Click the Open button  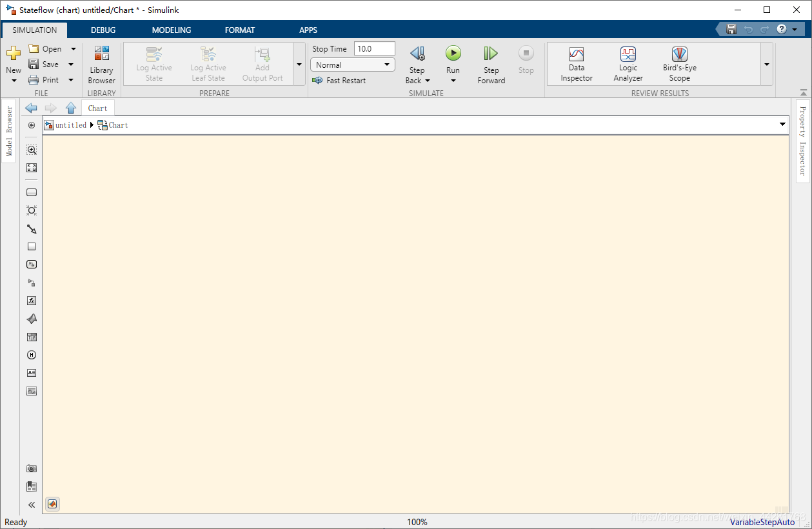(x=45, y=49)
